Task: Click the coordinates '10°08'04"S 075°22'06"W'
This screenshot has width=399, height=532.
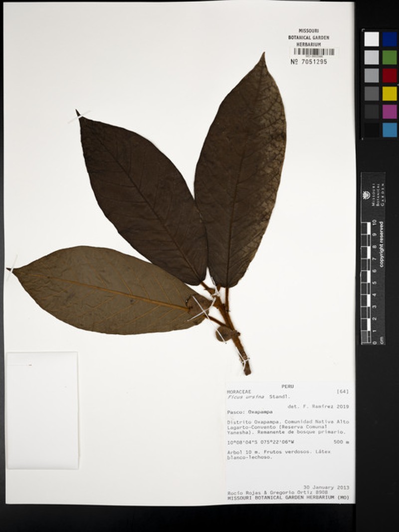Action: tap(260, 442)
